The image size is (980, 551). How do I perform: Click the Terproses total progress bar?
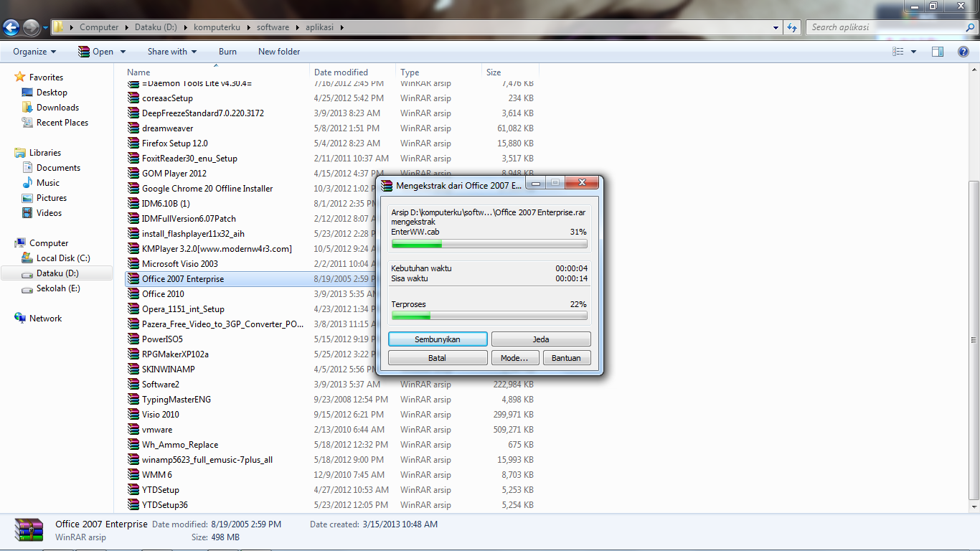tap(489, 316)
